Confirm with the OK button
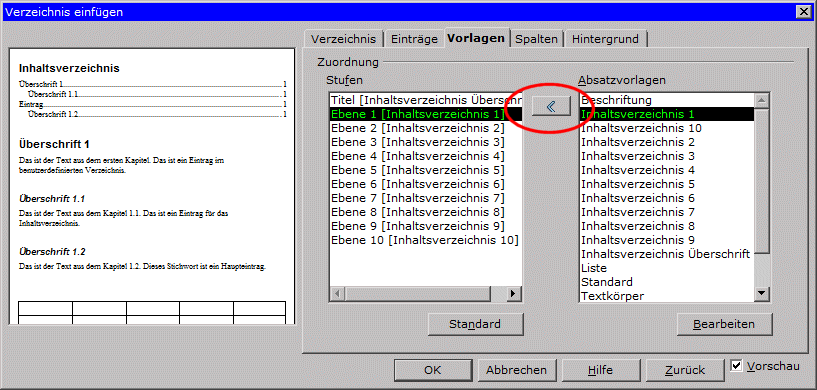Viewport: 817px width, 390px height. click(x=432, y=370)
